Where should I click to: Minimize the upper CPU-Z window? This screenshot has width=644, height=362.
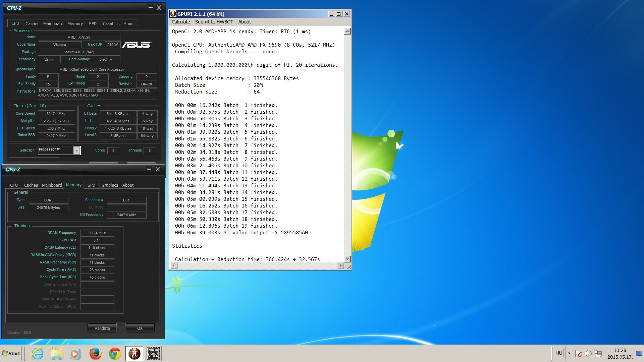click(150, 7)
